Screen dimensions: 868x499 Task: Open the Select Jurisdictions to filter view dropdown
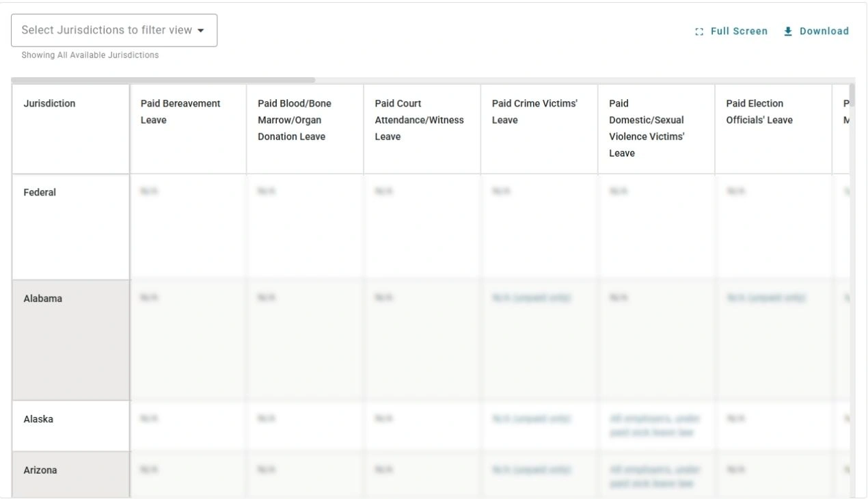(x=113, y=30)
